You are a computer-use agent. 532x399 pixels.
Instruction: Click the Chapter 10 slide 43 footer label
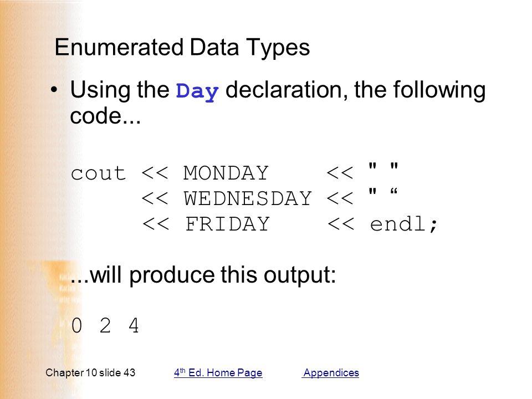(x=90, y=372)
